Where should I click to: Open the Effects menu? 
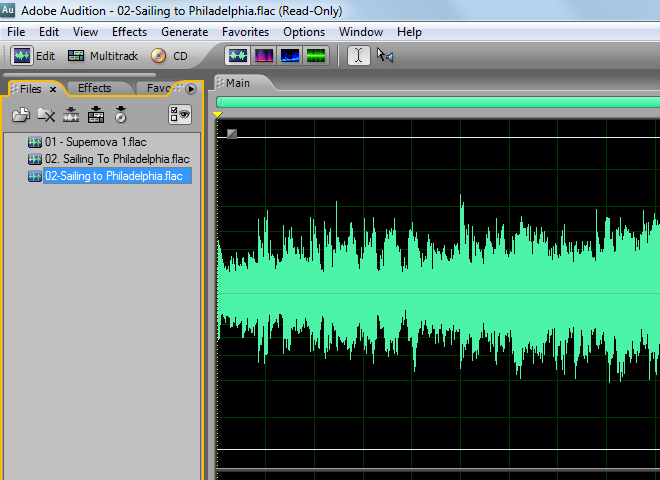click(x=129, y=32)
